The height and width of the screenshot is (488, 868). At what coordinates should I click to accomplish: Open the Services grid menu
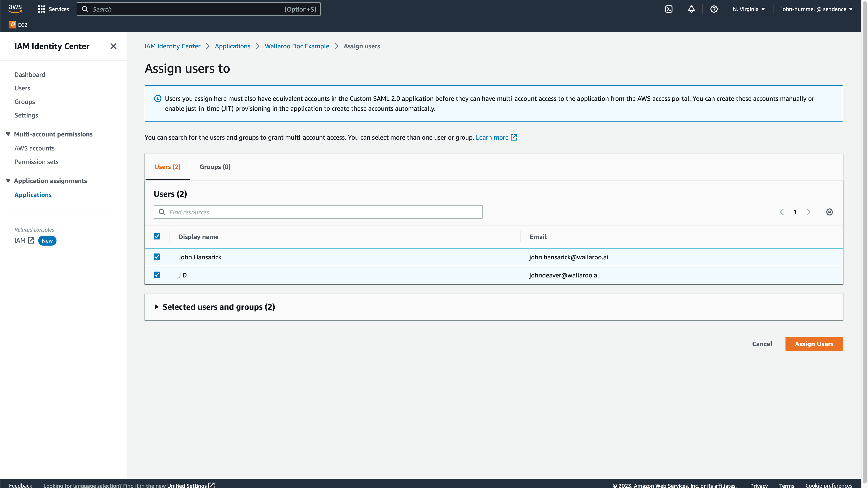[53, 9]
